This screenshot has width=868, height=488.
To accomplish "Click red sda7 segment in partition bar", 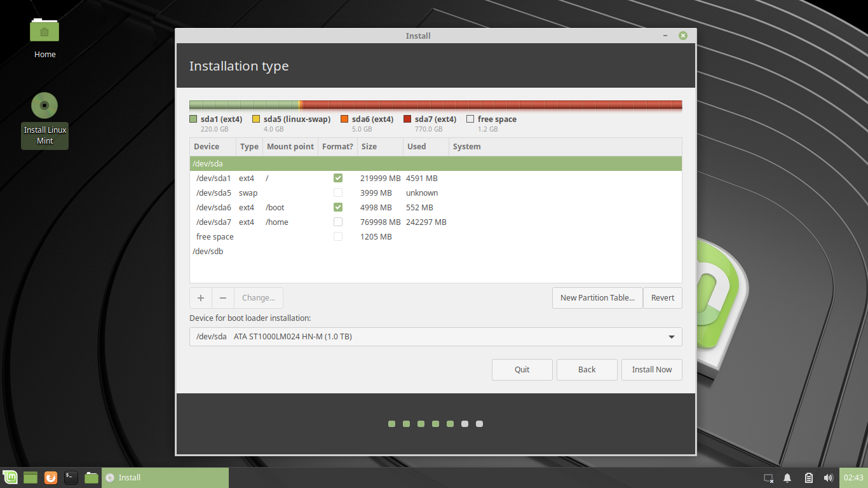I will pos(492,105).
